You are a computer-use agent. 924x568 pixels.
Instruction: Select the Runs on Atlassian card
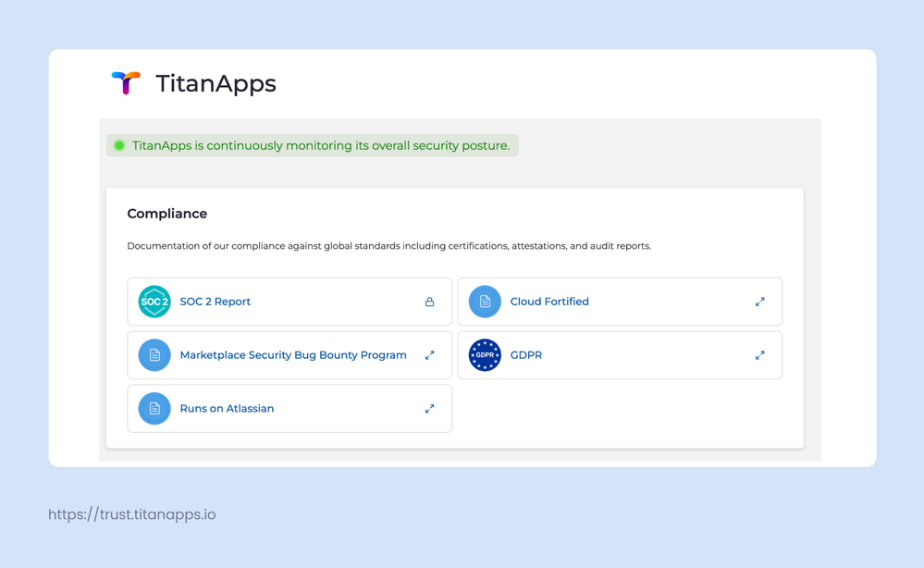289,408
